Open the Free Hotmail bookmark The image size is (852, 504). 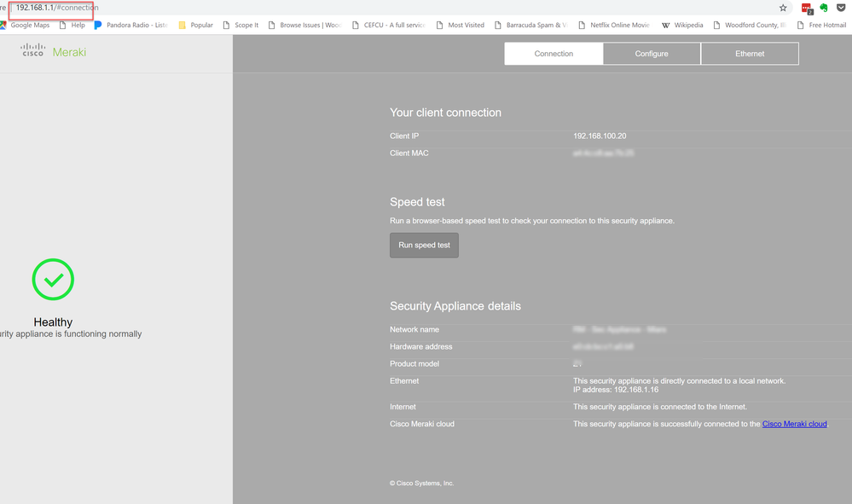coord(822,26)
